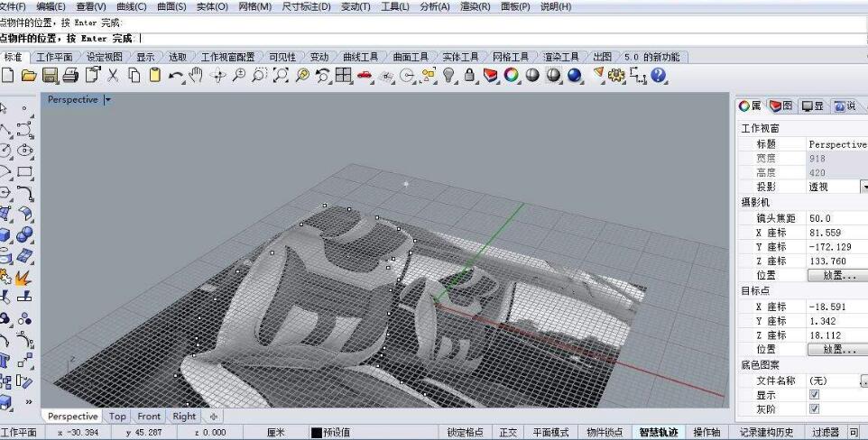Viewport: 868px width, 440px height.
Task: Switch to the Top viewport tab
Action: 117,417
